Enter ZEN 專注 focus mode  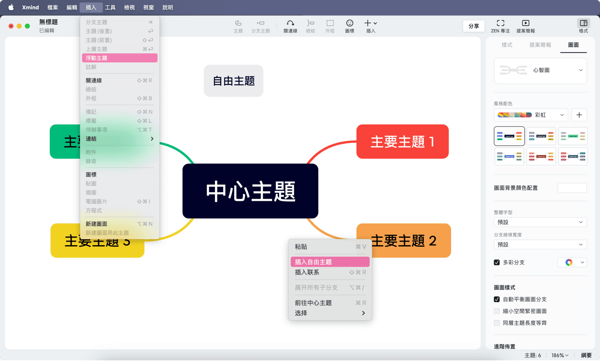tap(501, 26)
